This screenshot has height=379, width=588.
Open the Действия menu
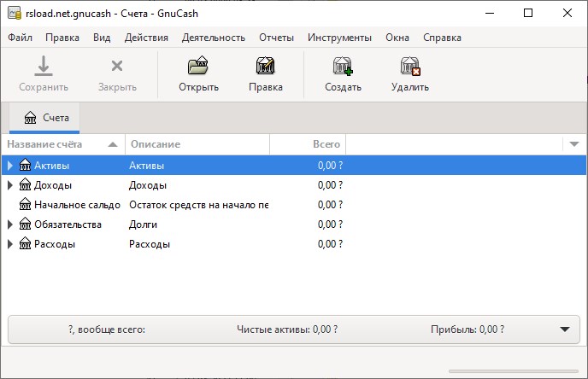(146, 38)
